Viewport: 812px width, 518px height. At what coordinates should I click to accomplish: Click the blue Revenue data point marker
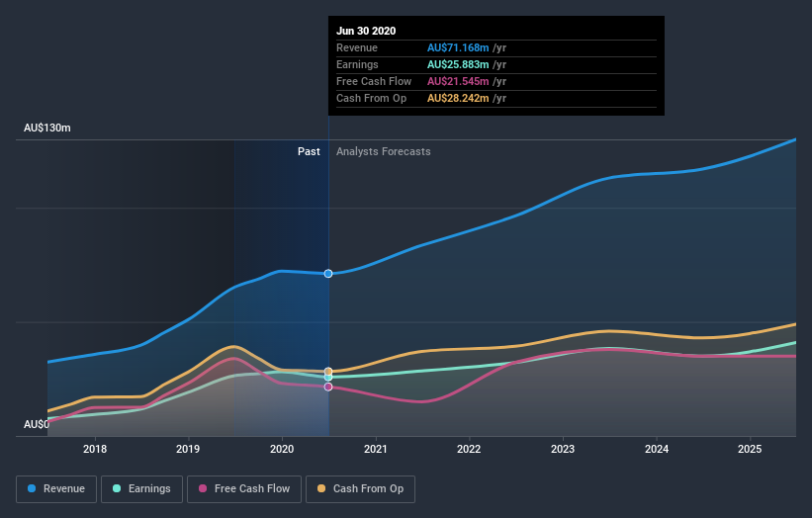tap(328, 274)
